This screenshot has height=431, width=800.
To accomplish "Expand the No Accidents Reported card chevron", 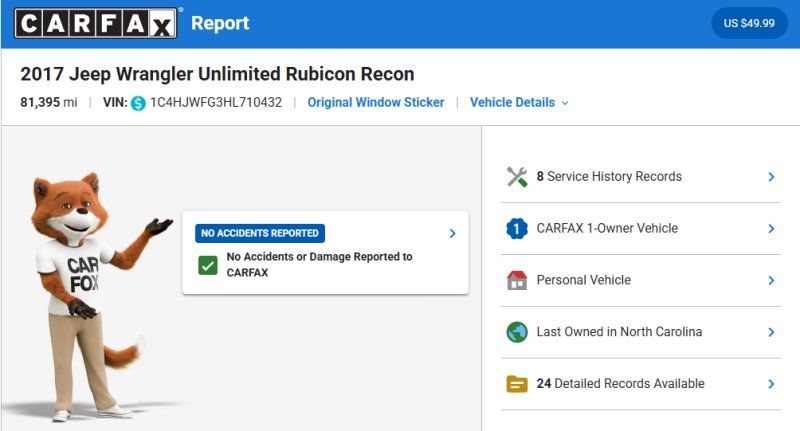I will pos(453,233).
